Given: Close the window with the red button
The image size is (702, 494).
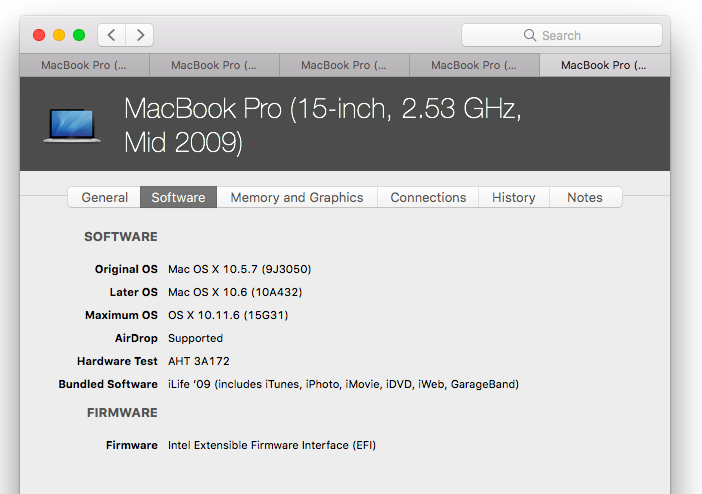Looking at the screenshot, I should pyautogui.click(x=39, y=35).
